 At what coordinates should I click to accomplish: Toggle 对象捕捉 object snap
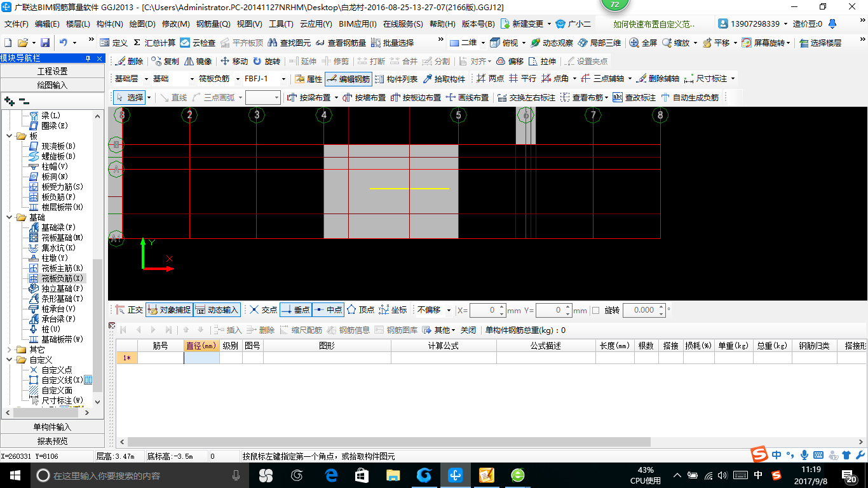point(168,310)
